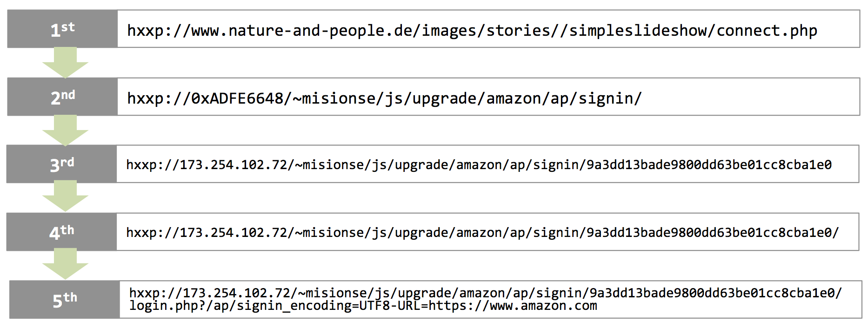This screenshot has height=328, width=868.
Task: Click the first line of the 5th URL
Action: click(x=486, y=293)
